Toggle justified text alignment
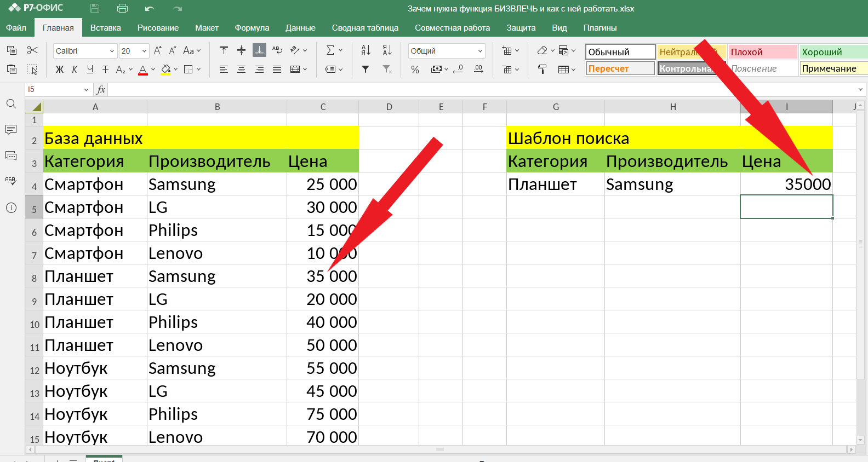Screen dimensions: 868x462 pos(277,69)
